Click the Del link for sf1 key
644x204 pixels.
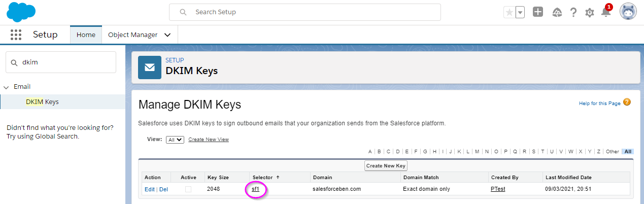(163, 189)
